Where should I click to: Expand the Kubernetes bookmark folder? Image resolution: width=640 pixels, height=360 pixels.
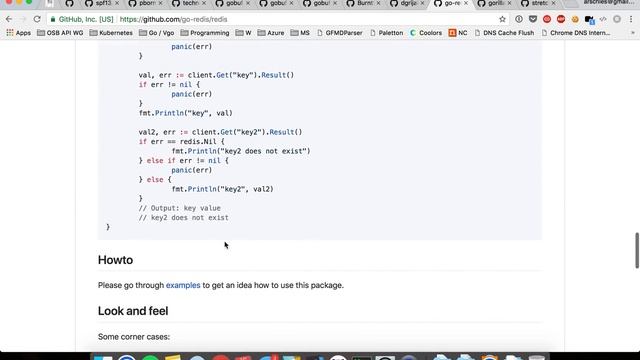(111, 33)
